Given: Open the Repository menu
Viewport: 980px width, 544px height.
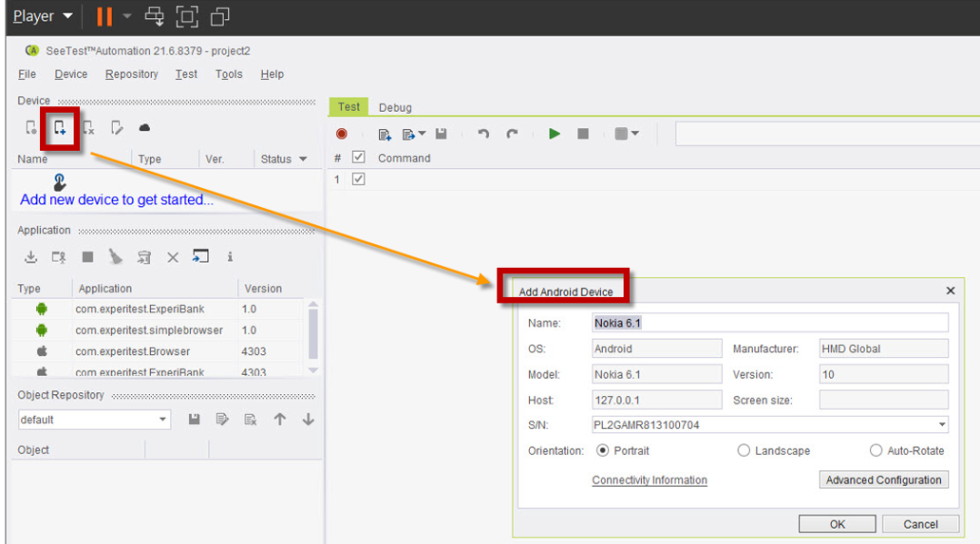Looking at the screenshot, I should 131,74.
